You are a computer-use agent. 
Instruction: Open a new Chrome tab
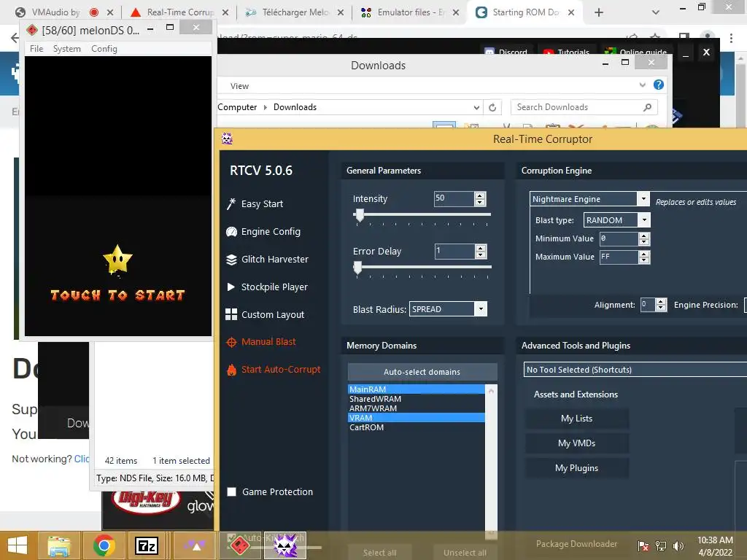(599, 12)
